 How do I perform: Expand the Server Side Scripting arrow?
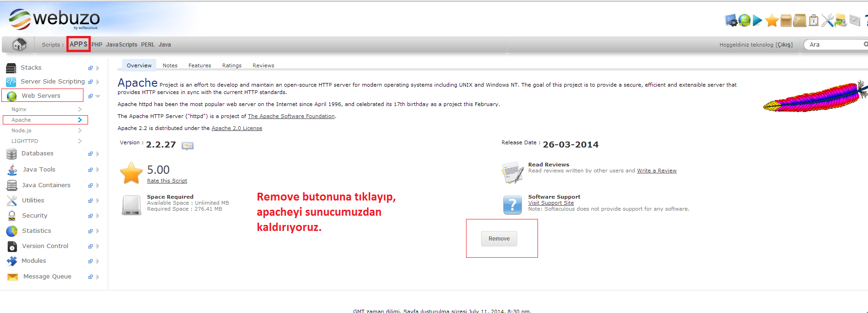(98, 82)
